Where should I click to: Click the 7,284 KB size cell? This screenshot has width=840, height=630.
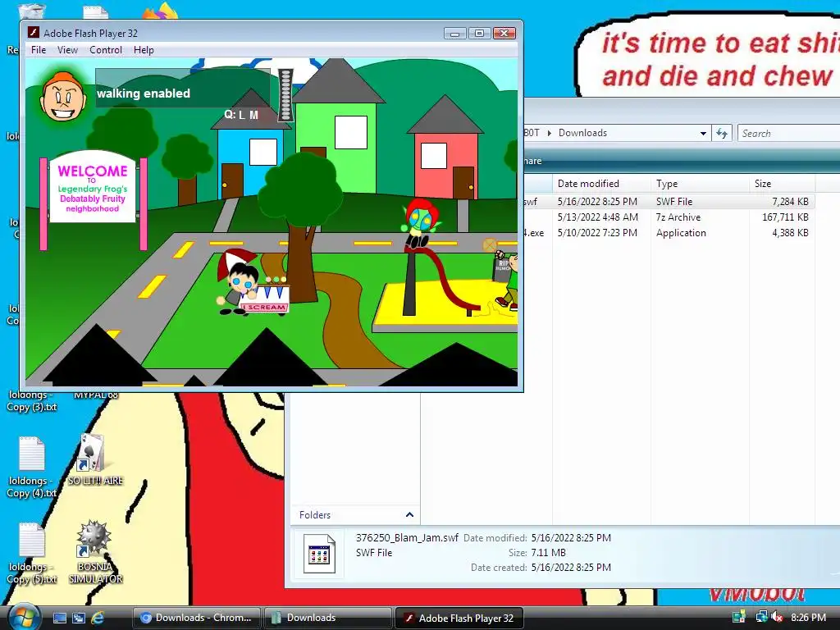(790, 202)
